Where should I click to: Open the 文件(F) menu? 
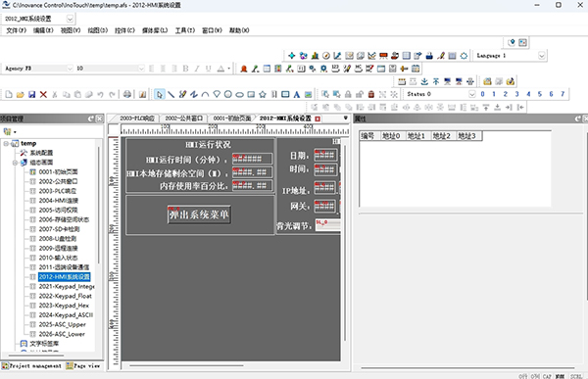(16, 30)
